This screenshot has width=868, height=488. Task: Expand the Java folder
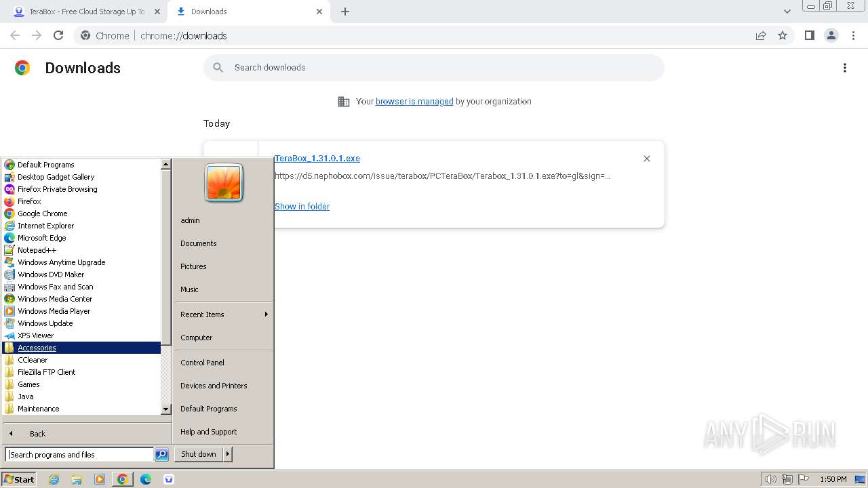(x=81, y=396)
